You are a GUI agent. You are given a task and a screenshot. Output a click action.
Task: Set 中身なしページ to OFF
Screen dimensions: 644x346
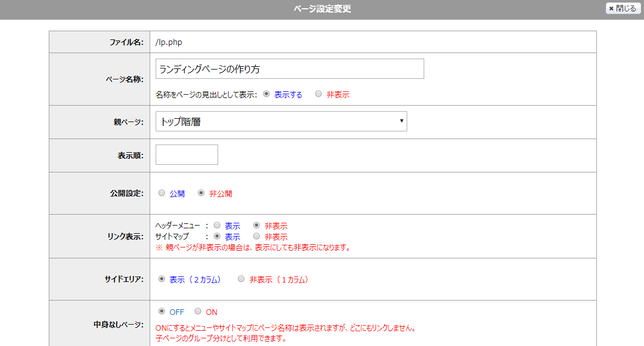tap(162, 312)
